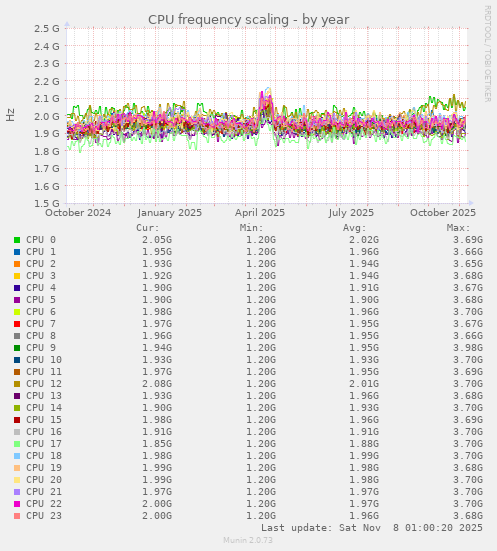Click the 'Munin 2.0.73' footer text
The height and width of the screenshot is (551, 497).
click(x=248, y=540)
